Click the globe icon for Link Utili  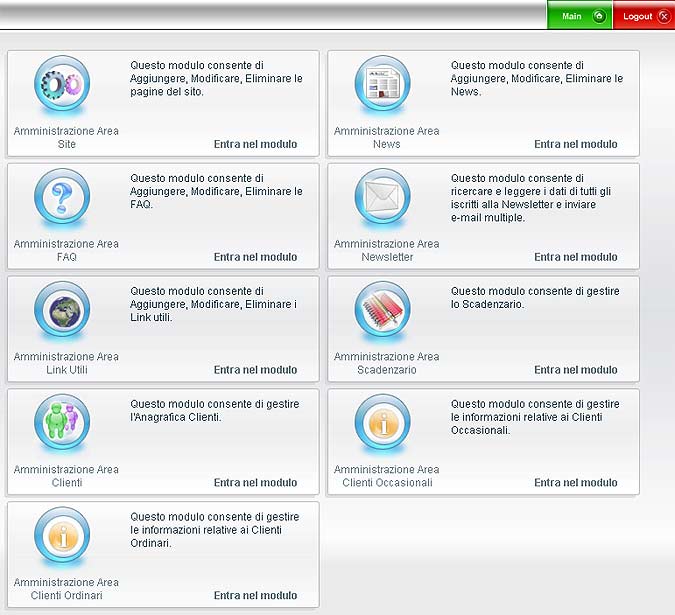pos(62,309)
